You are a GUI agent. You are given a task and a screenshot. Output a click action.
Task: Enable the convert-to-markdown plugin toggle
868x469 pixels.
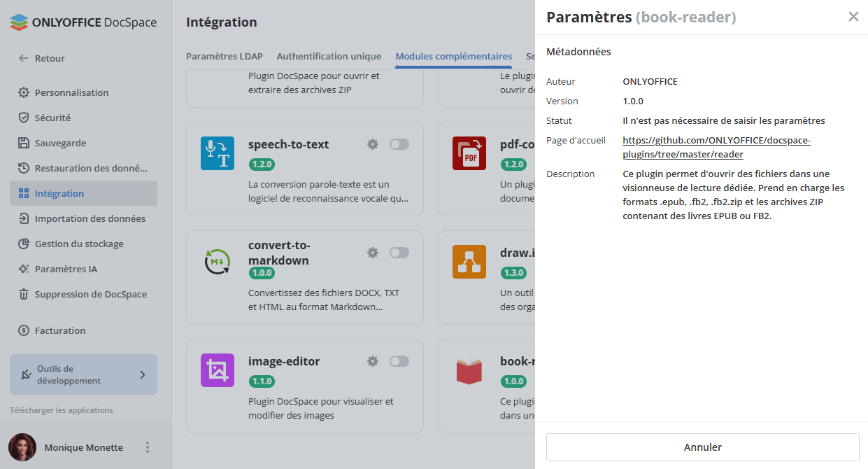[399, 253]
